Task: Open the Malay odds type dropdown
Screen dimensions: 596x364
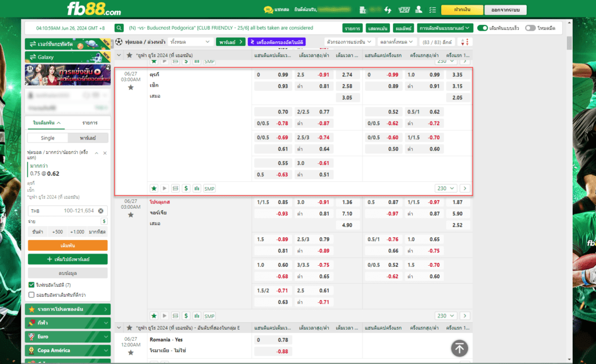Action: [x=444, y=28]
